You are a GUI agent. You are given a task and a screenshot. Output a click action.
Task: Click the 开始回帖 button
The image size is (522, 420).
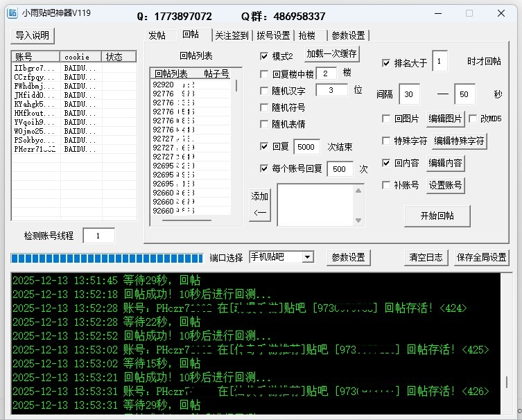coord(437,215)
